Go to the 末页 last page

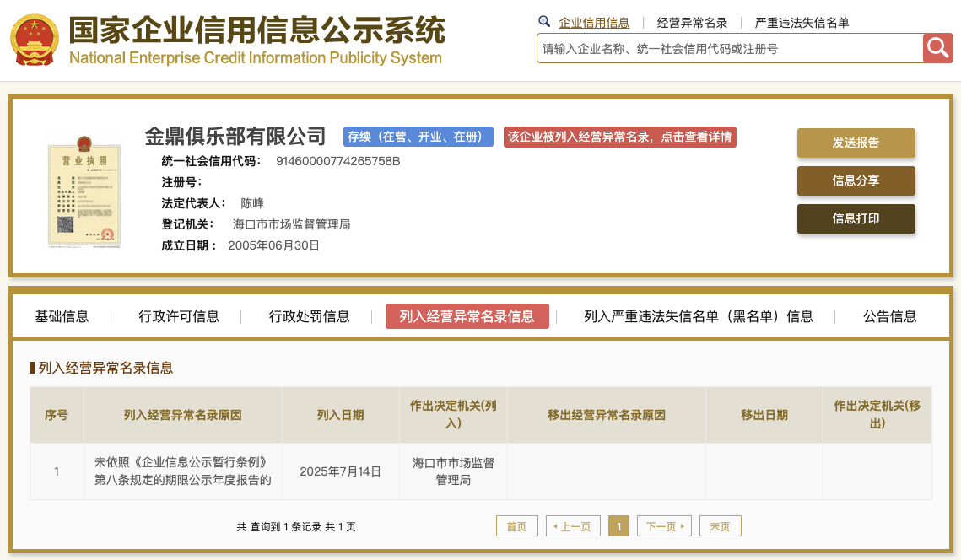[x=721, y=526]
